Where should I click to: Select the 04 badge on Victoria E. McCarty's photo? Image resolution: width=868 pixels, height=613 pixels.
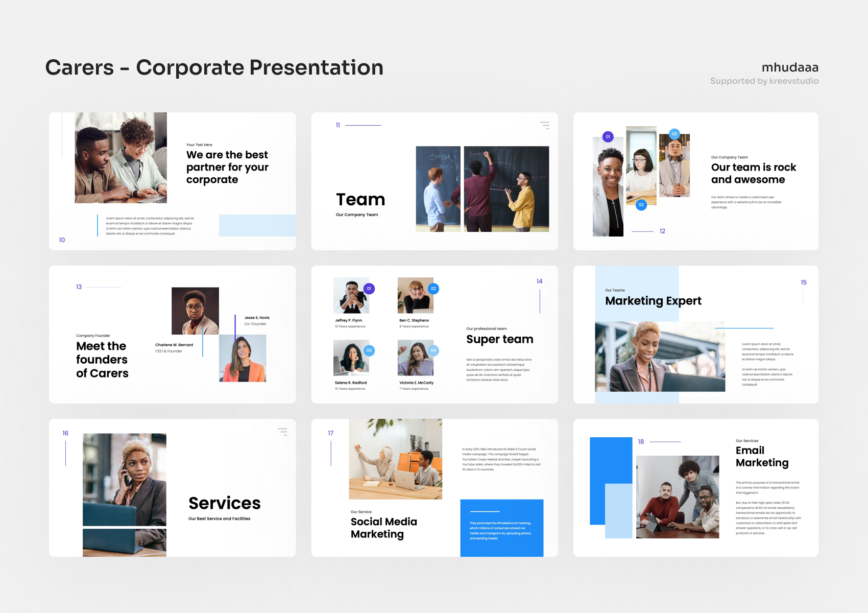[x=433, y=350]
